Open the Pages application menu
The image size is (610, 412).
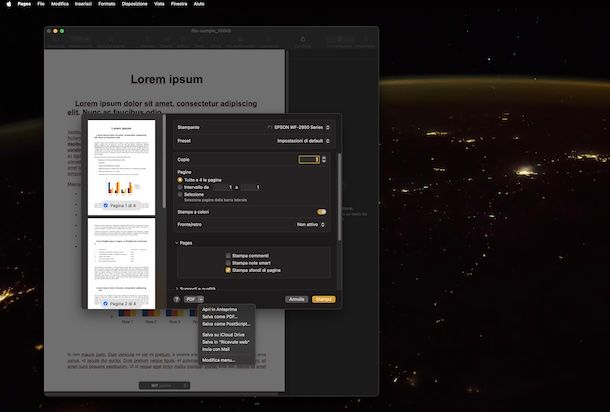pyautogui.click(x=24, y=4)
